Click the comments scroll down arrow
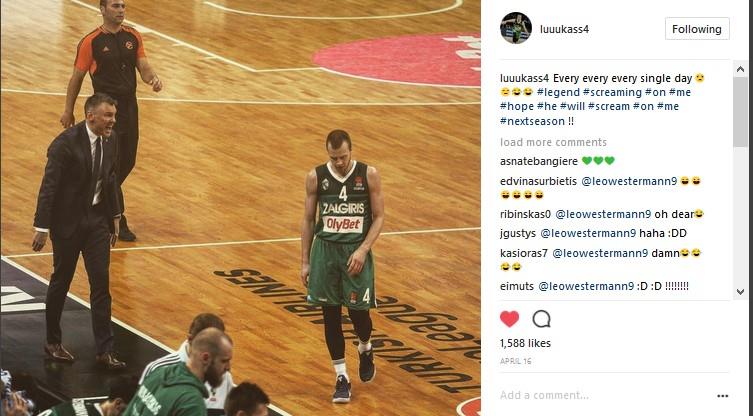 pyautogui.click(x=740, y=292)
